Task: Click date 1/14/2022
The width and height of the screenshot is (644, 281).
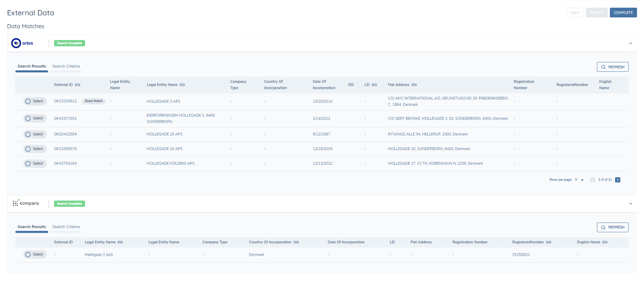Action: click(x=321, y=119)
